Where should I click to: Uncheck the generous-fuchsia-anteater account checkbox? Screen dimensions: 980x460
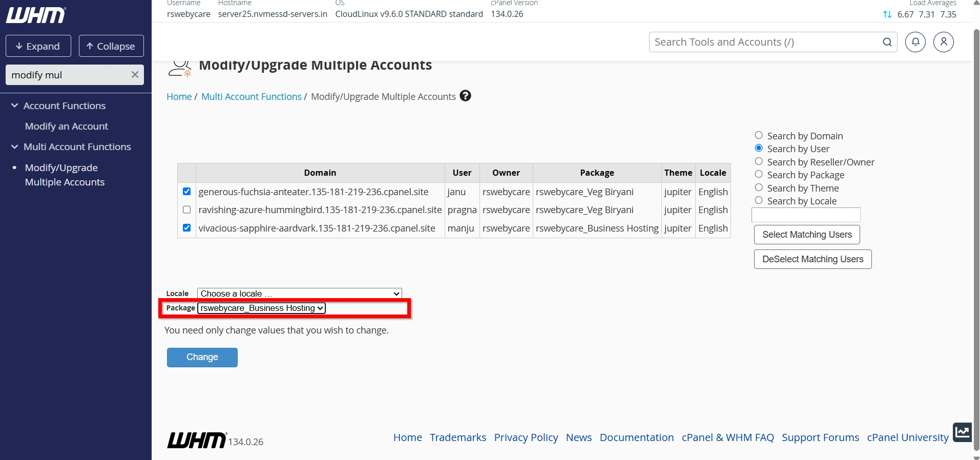click(x=187, y=192)
